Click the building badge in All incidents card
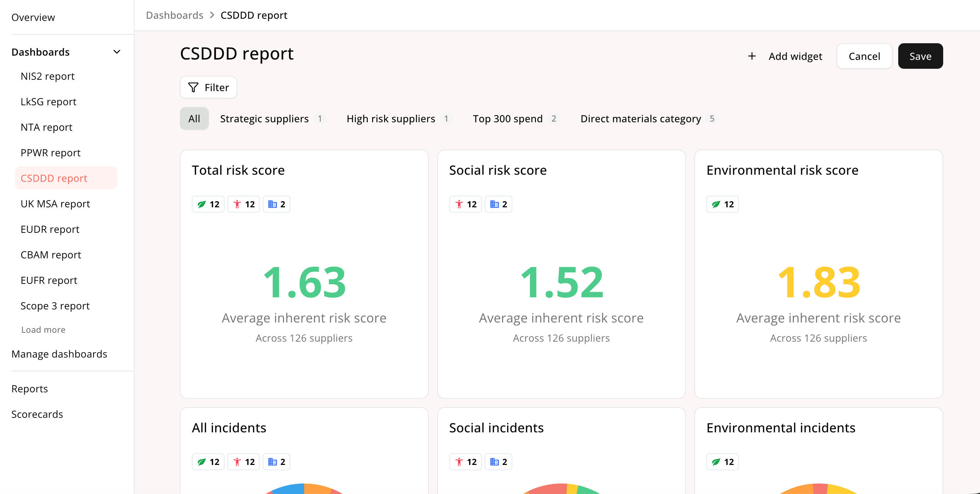This screenshot has width=980, height=494. click(277, 462)
